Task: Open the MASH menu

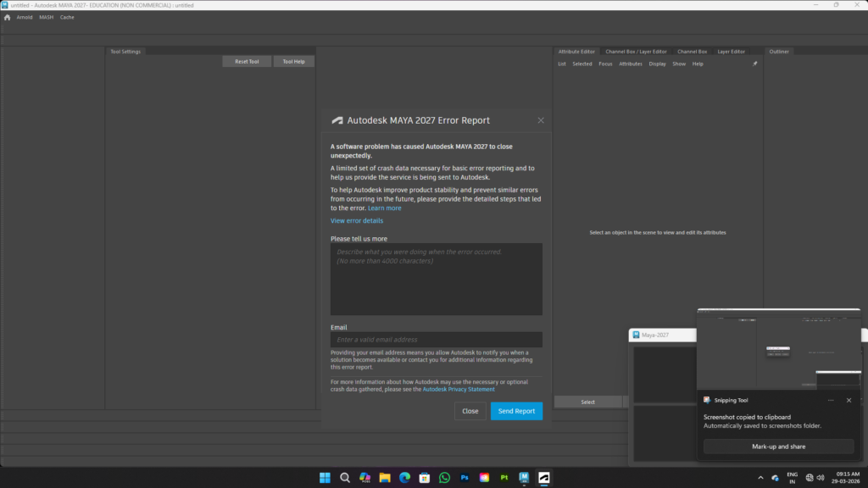Action: point(47,17)
